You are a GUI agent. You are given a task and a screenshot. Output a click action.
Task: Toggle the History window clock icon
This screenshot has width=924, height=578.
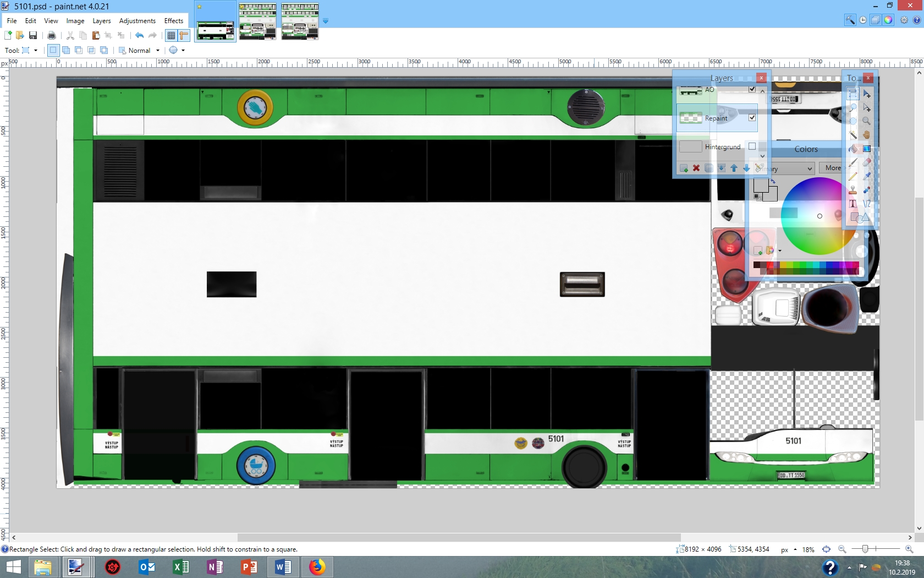point(863,20)
